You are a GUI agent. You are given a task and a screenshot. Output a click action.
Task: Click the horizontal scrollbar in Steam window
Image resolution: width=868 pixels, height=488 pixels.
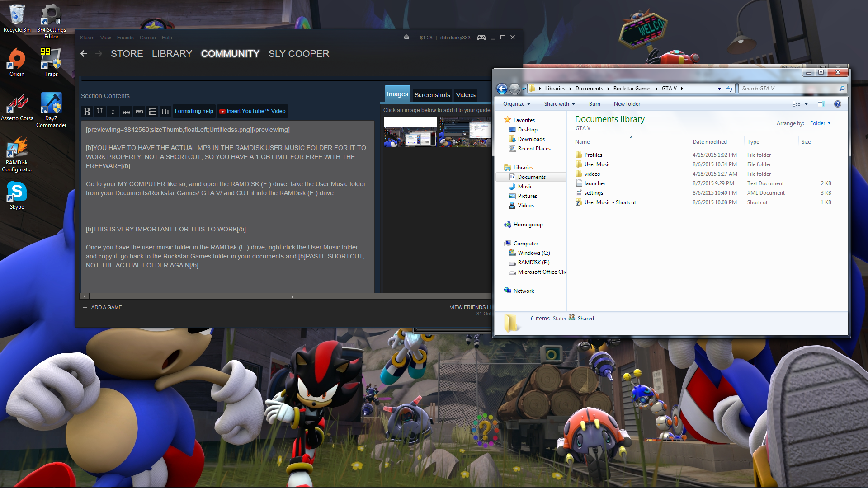point(291,296)
